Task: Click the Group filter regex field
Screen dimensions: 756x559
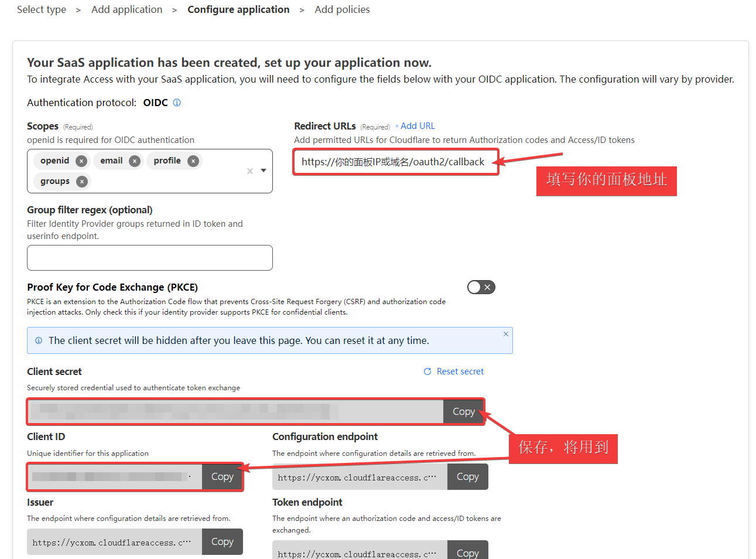Action: 150,258
